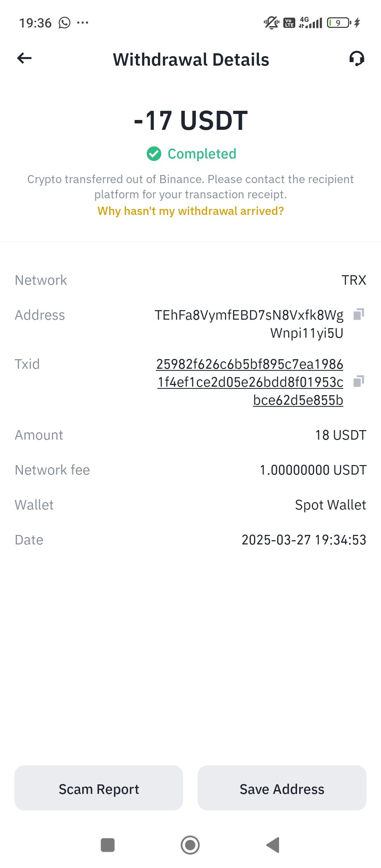381x868 pixels.
Task: Copy the Txid hash
Action: (358, 381)
